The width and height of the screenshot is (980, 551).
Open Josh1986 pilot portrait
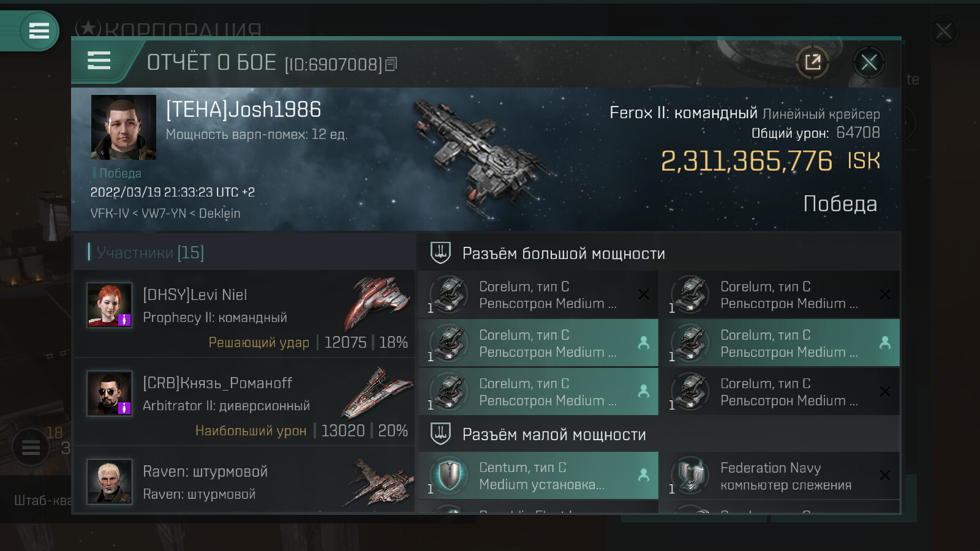click(124, 127)
